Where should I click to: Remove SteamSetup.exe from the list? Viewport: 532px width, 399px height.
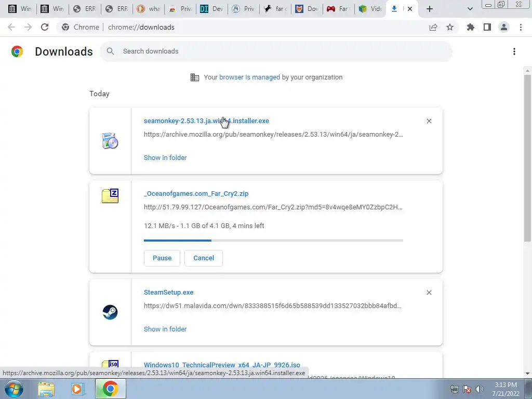pyautogui.click(x=429, y=292)
